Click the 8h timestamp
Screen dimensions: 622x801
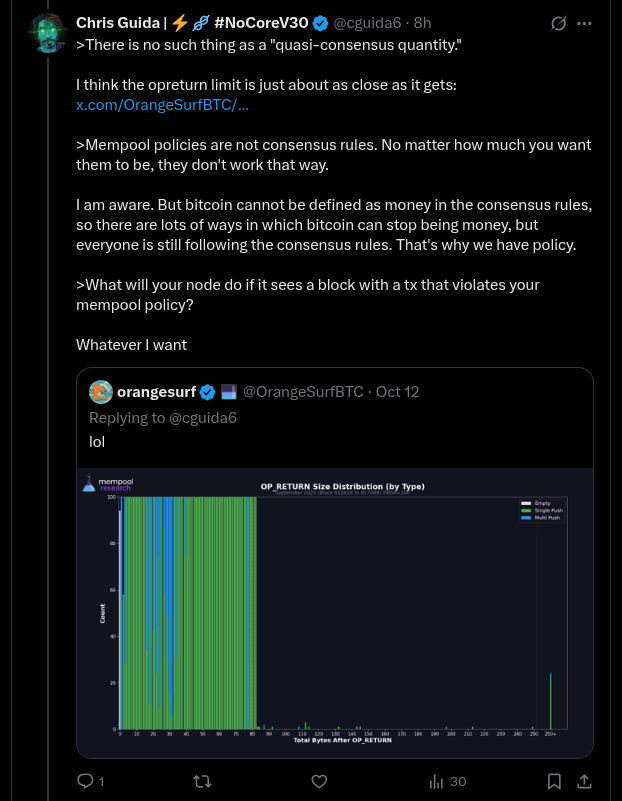423,22
